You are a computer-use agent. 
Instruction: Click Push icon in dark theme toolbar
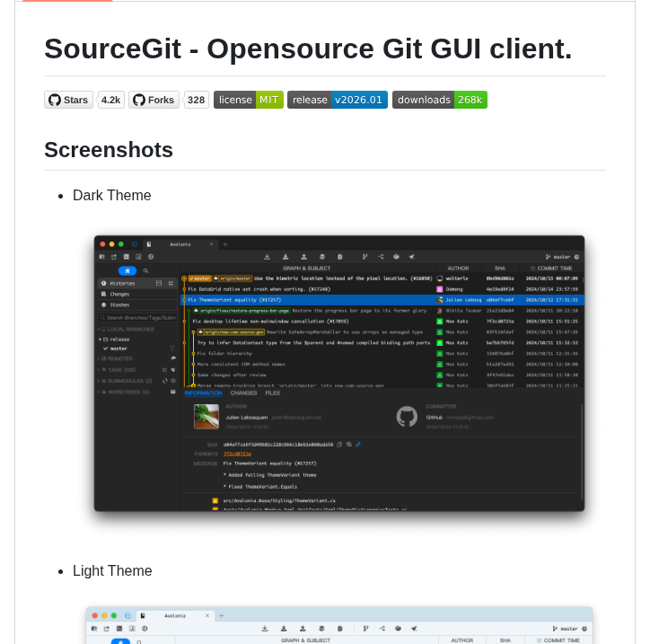(x=303, y=257)
